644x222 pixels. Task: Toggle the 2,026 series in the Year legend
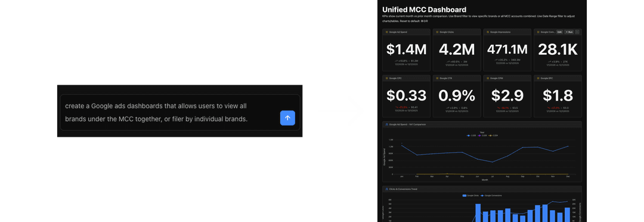point(482,135)
